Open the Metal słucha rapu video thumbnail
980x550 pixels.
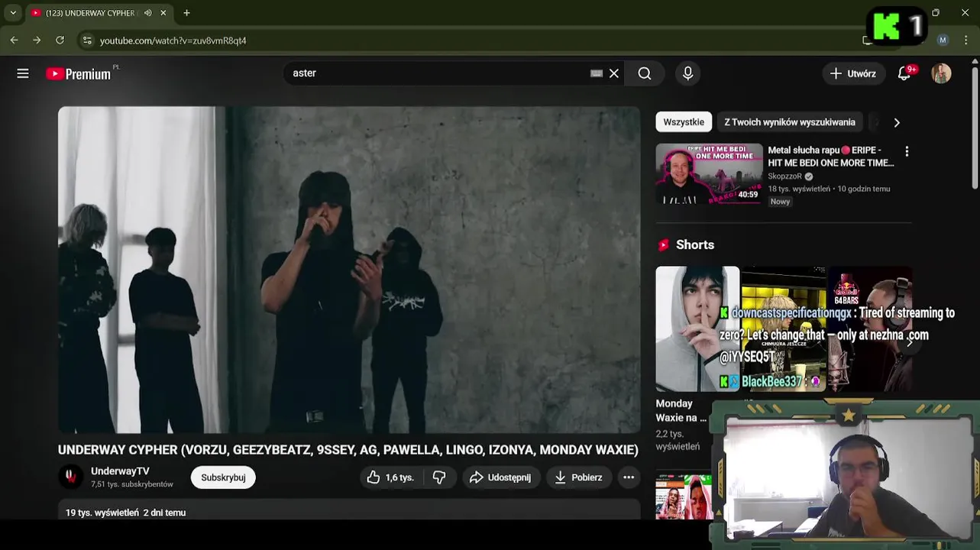click(x=709, y=173)
